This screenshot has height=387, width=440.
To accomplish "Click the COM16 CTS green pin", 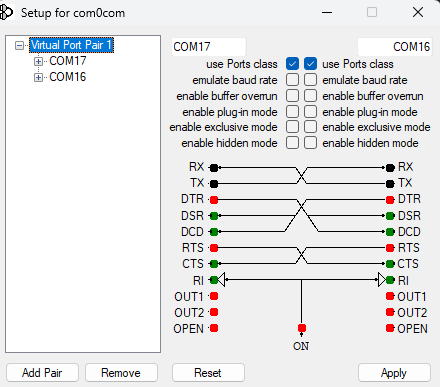I will [390, 264].
